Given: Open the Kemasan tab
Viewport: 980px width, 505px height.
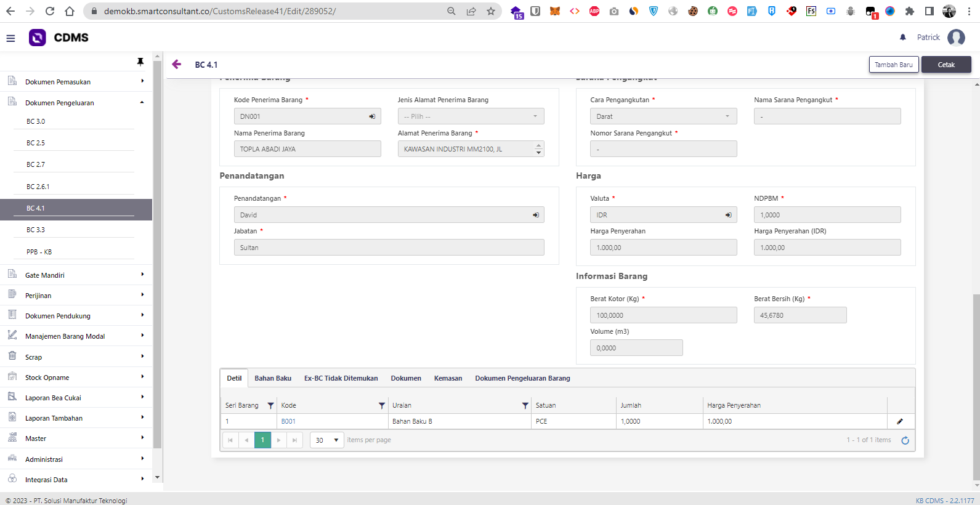Looking at the screenshot, I should 448,378.
